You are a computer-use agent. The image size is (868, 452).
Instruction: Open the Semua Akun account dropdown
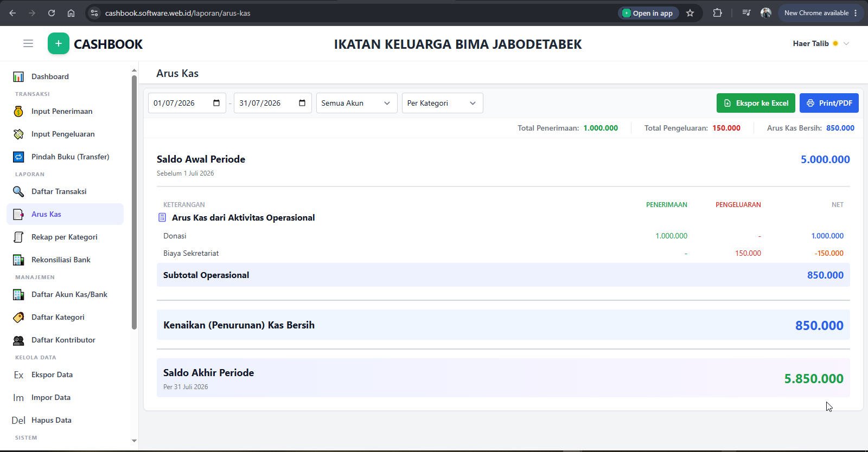pos(356,103)
